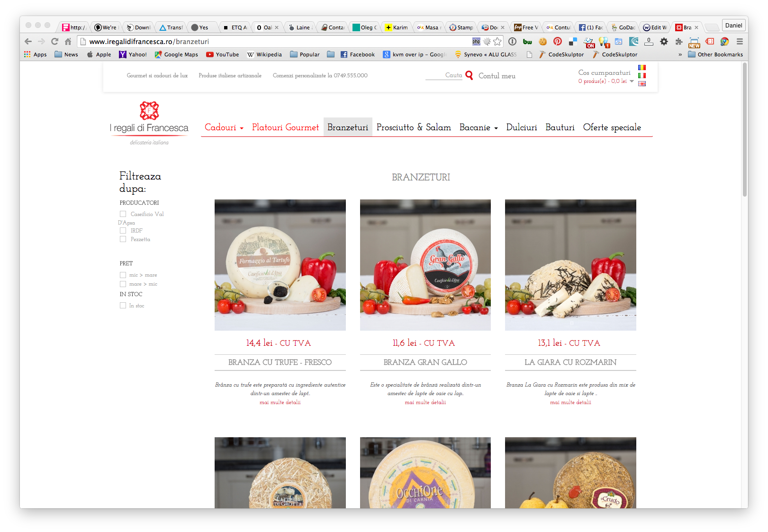Image resolution: width=768 pixels, height=532 pixels.
Task: Open the Bauturi menu item
Action: point(560,127)
